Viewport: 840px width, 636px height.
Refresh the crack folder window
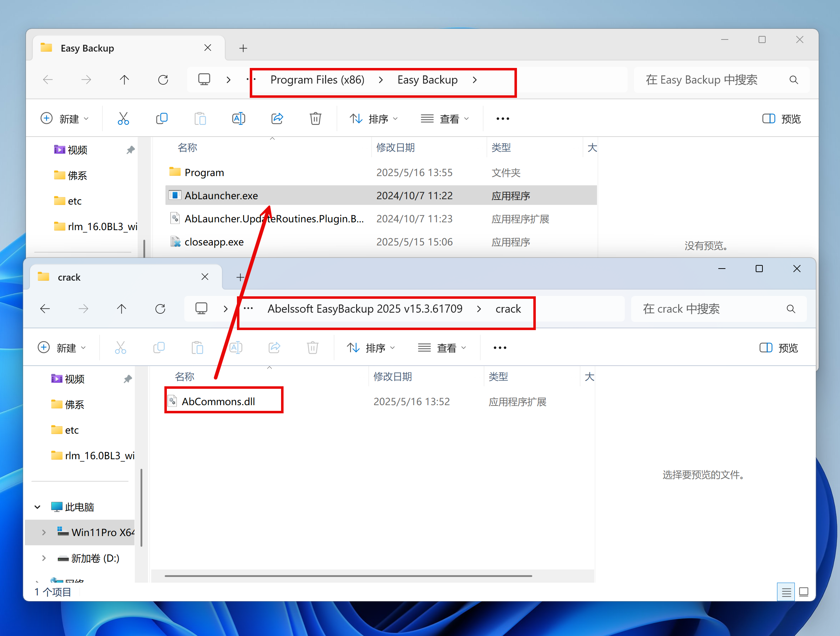[x=160, y=309]
